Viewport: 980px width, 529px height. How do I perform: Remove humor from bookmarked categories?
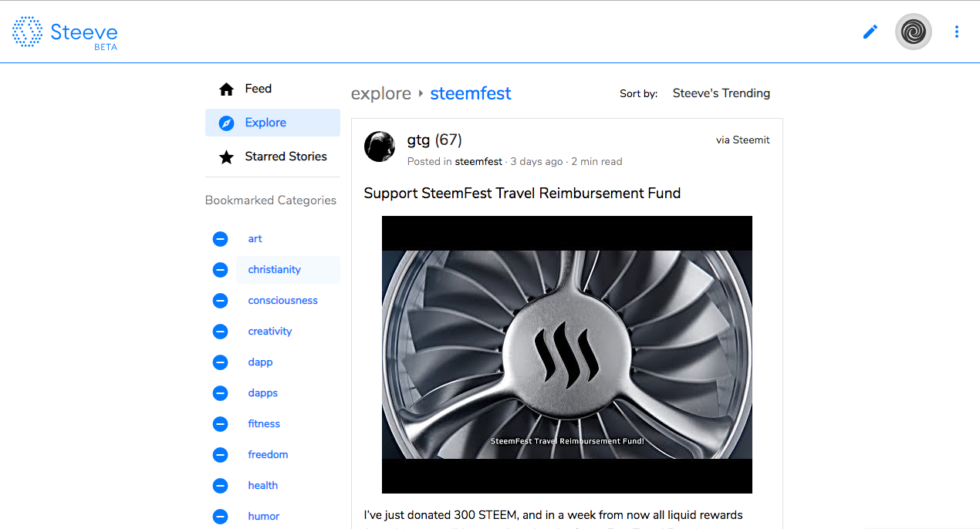pos(220,516)
